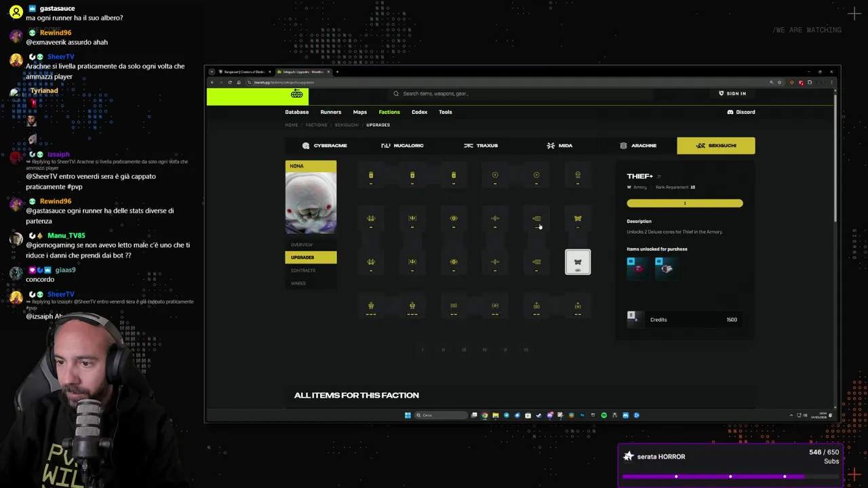
Task: Click the NONA character portrait
Action: click(311, 203)
